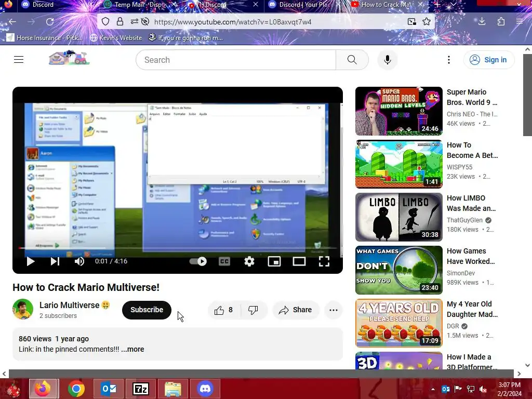Open browser downloads panel
This screenshot has width=532, height=399.
pos(482,22)
